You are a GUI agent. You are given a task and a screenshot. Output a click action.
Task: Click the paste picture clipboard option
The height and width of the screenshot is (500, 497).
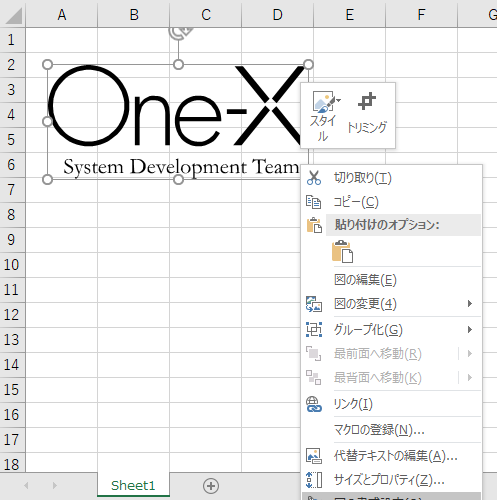(x=342, y=252)
